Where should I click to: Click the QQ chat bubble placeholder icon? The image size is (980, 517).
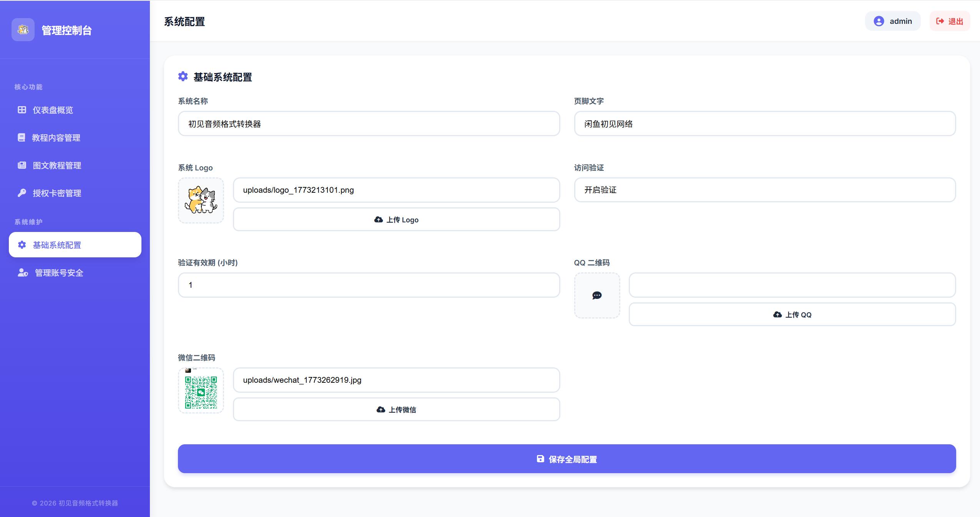pyautogui.click(x=597, y=295)
